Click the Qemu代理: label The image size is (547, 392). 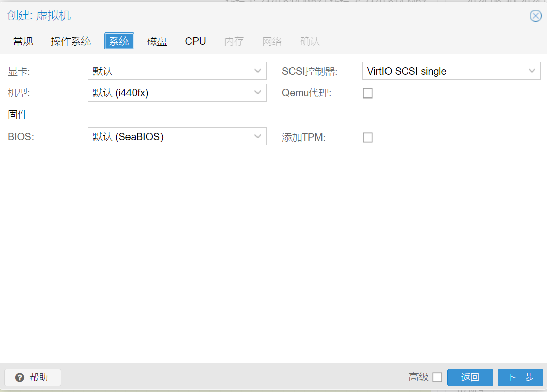coord(307,93)
